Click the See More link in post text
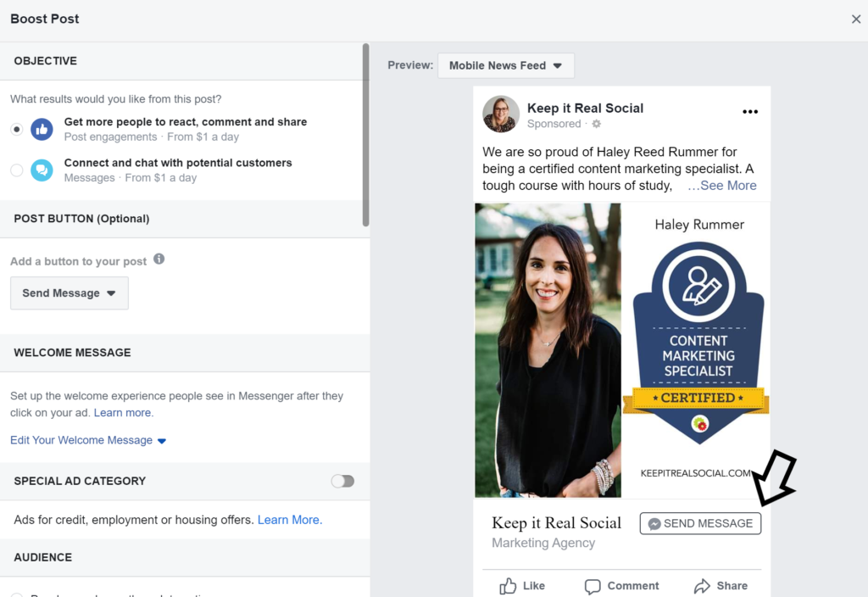The image size is (868, 597). point(722,186)
